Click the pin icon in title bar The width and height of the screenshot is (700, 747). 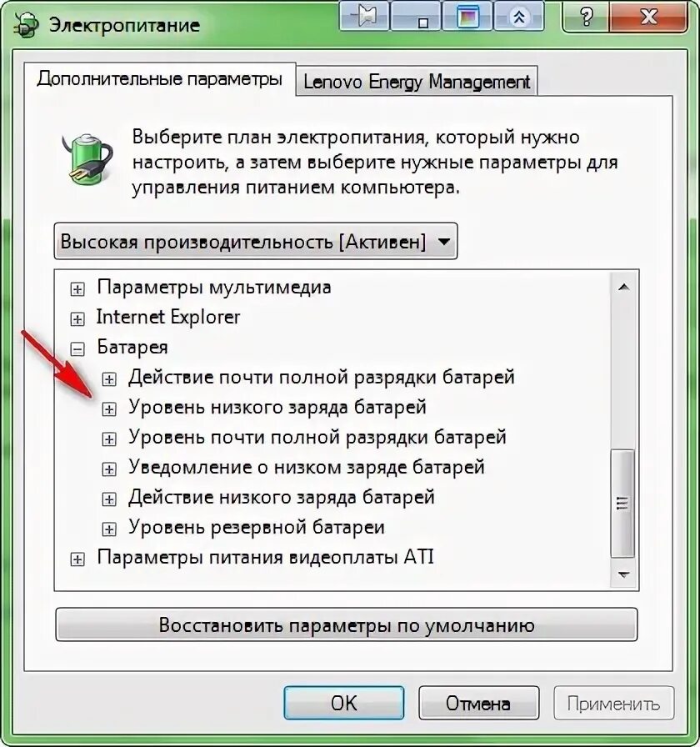(x=364, y=17)
